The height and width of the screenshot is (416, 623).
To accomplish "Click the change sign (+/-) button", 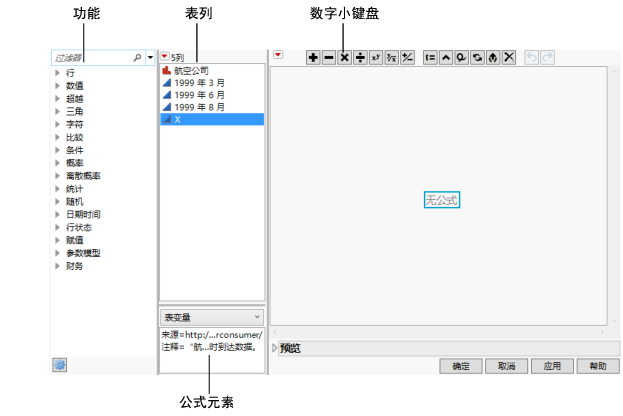I will 407,58.
